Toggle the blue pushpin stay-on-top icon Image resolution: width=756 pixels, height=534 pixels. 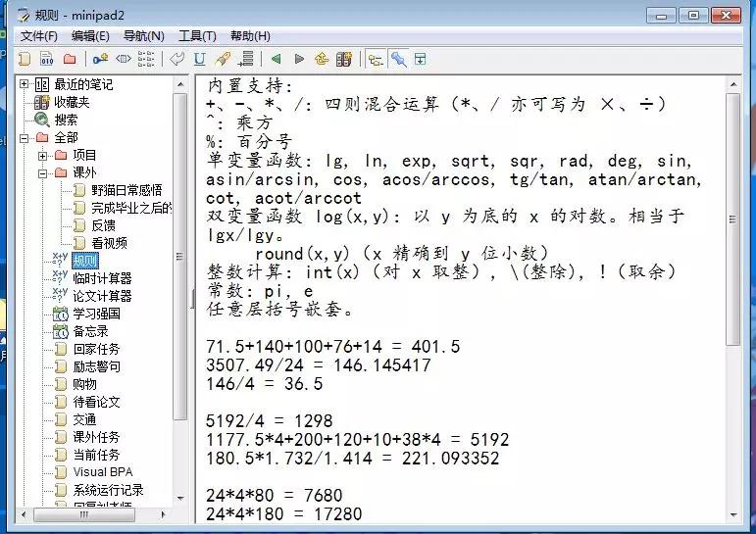pos(398,60)
